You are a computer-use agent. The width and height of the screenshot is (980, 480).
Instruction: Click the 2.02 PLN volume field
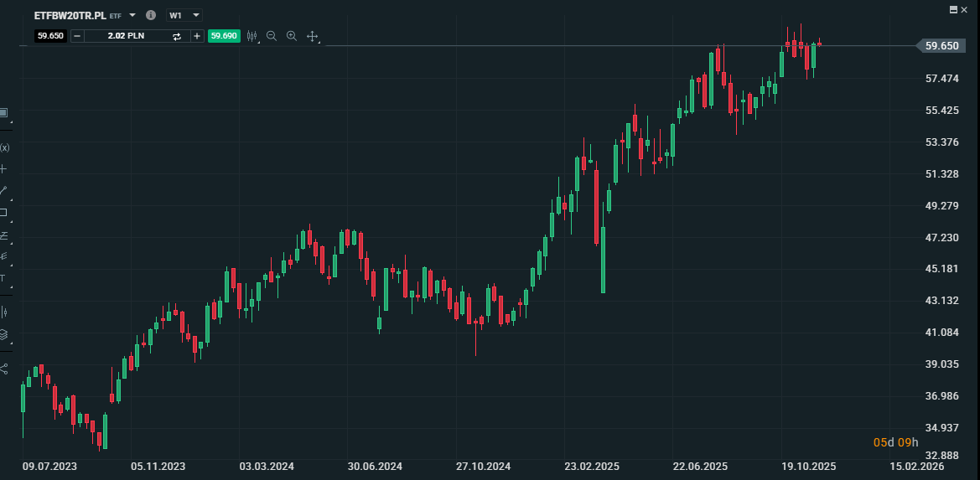[126, 36]
